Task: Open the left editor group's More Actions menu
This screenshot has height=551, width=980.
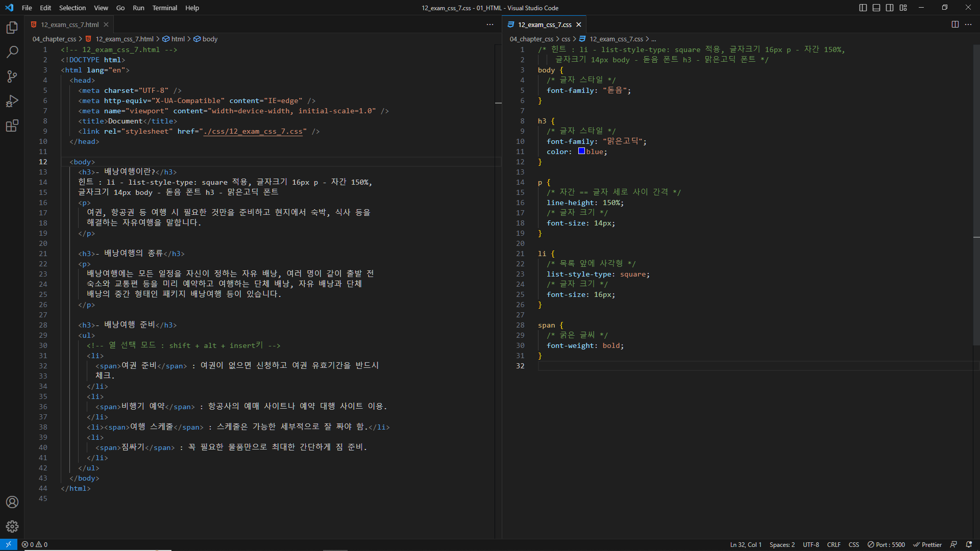Action: [490, 24]
